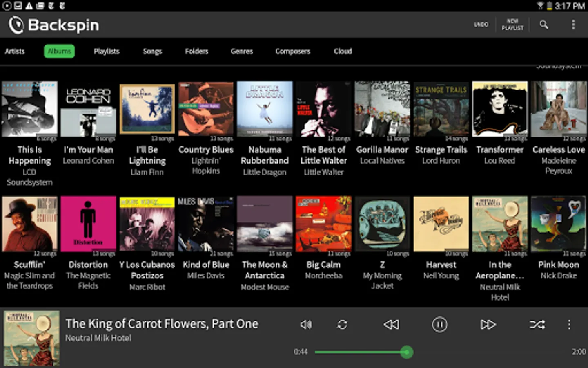Create a playlist with NEW PLAYLIST
The image size is (588, 368).
(512, 25)
